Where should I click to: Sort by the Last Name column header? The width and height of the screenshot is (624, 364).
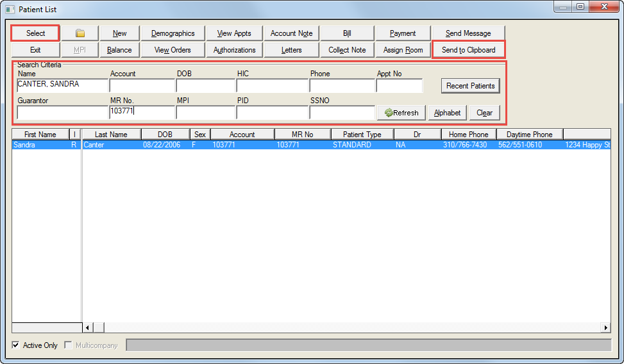[111, 135]
